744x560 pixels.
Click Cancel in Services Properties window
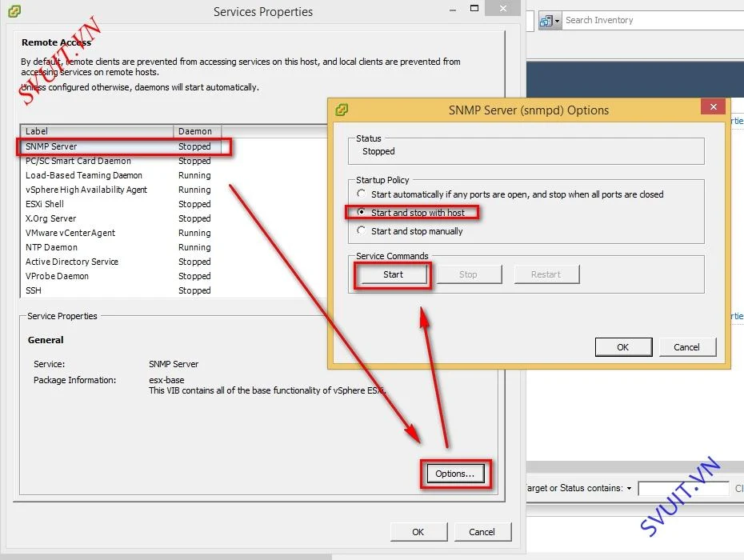point(482,532)
